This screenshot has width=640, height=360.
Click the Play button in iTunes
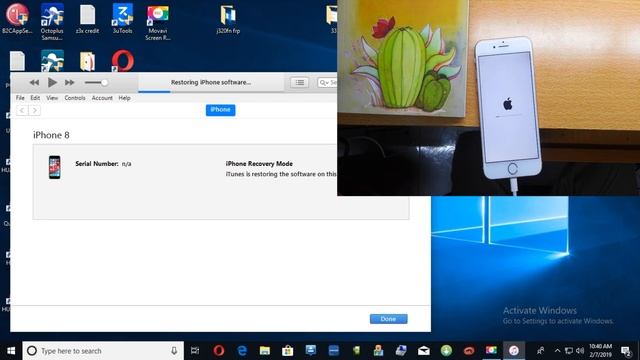[52, 82]
